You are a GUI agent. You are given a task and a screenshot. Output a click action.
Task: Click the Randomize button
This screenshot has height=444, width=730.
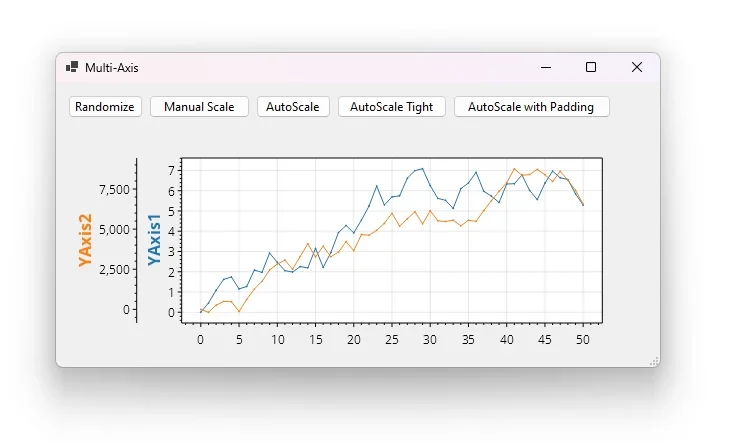(x=105, y=107)
